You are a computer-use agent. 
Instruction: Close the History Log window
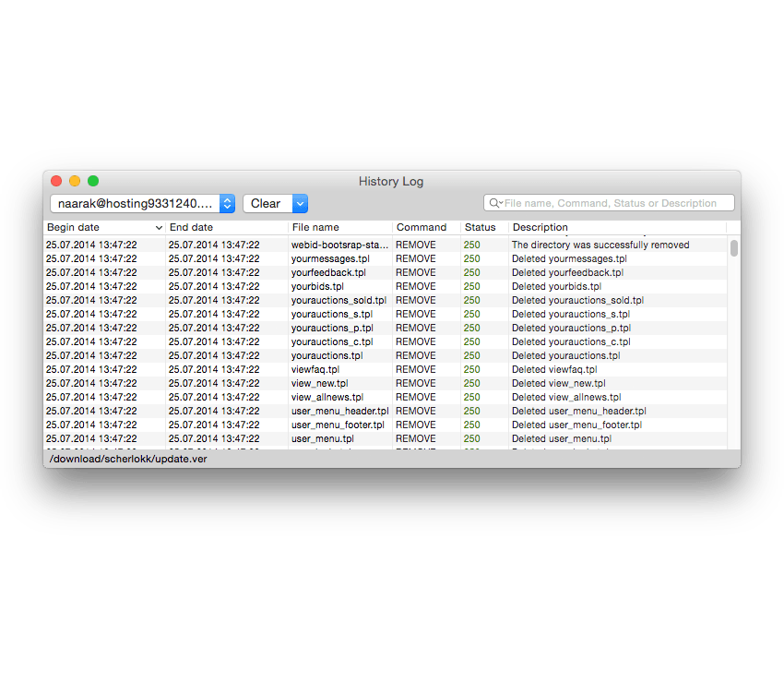(x=56, y=181)
